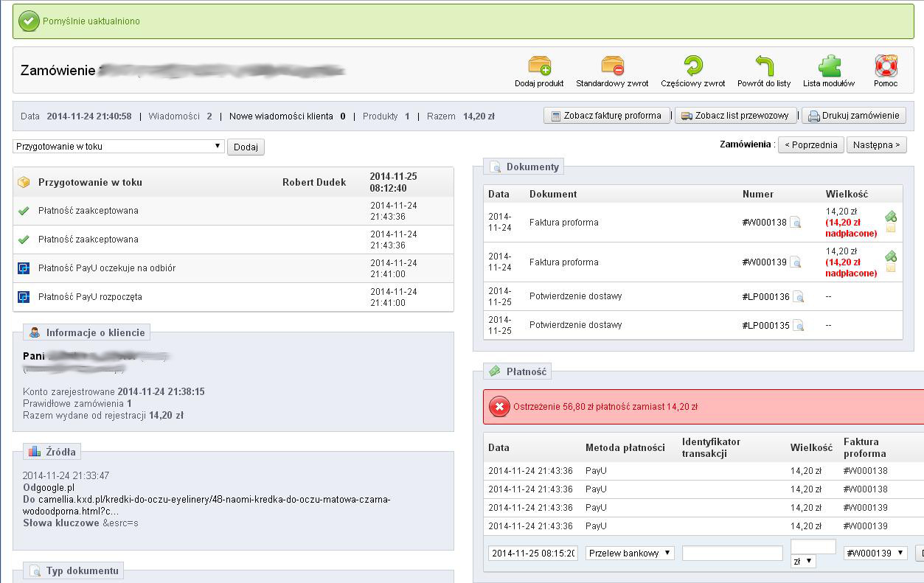Click camellia.kxd.pl referrer URL text
The height and width of the screenshot is (583, 924).
tap(206, 505)
